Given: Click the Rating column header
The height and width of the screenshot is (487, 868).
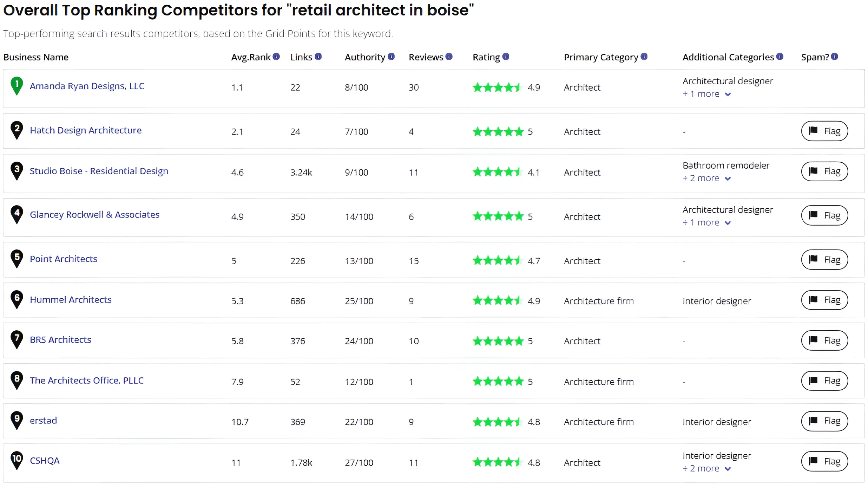Looking at the screenshot, I should [486, 57].
